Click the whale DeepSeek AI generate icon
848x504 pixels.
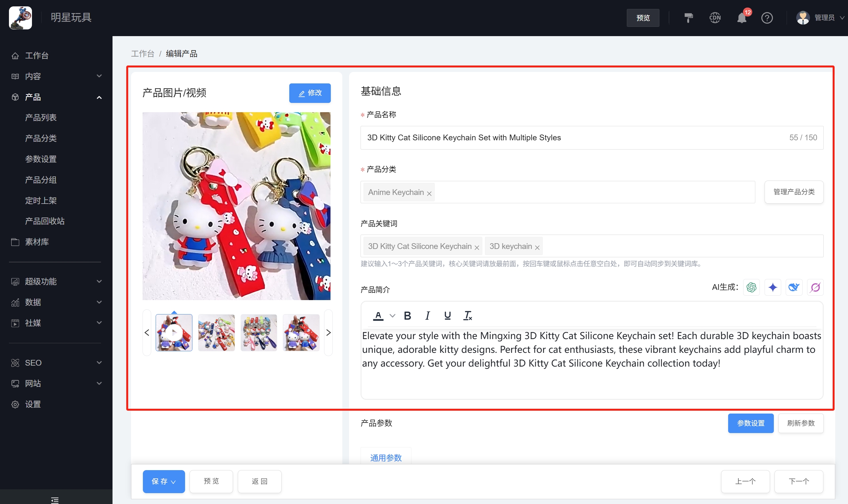coord(794,287)
